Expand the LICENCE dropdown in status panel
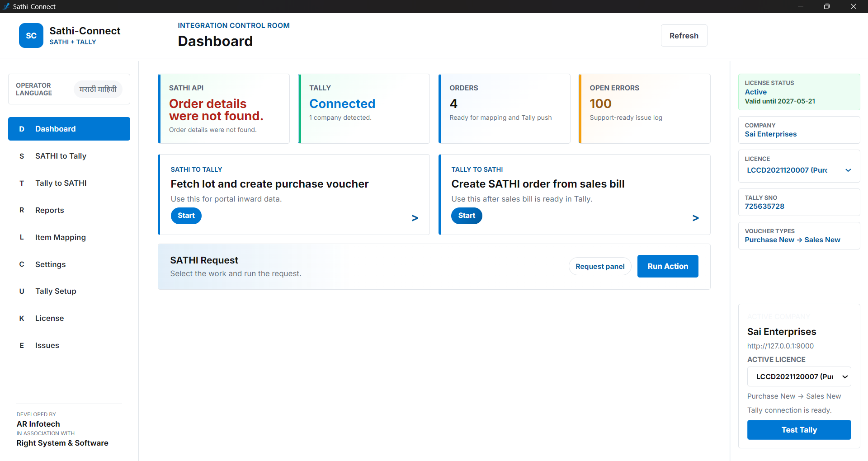The width and height of the screenshot is (868, 461). pyautogui.click(x=799, y=170)
